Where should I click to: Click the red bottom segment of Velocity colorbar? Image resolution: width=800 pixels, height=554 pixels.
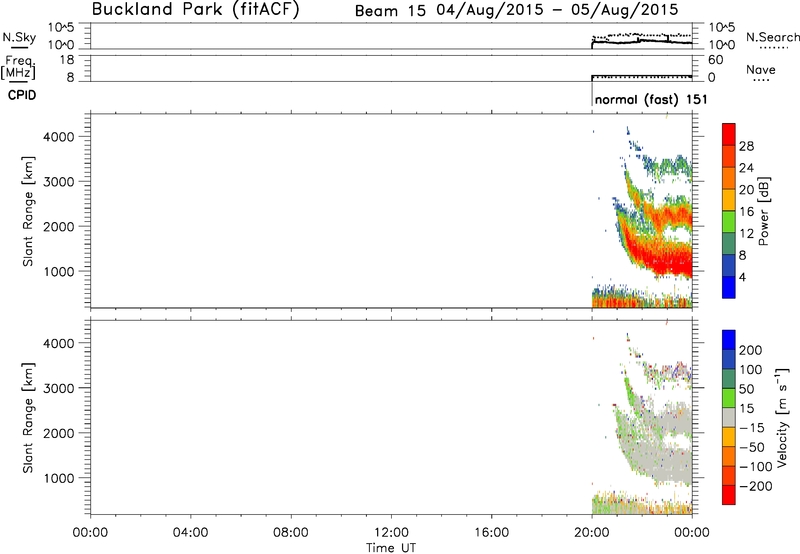[729, 495]
